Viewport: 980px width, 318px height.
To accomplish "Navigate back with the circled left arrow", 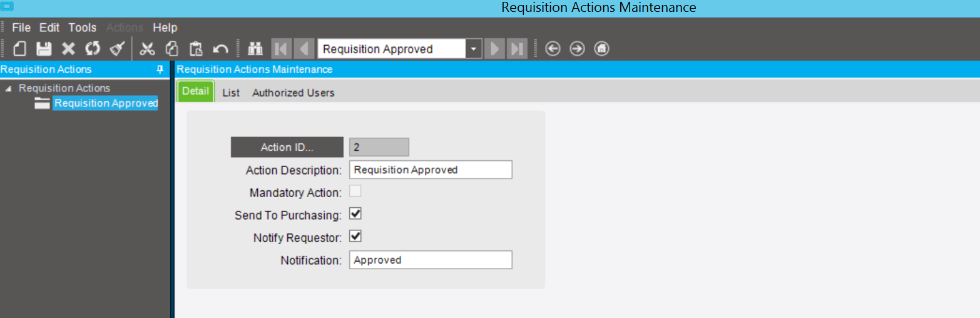I will point(553,49).
